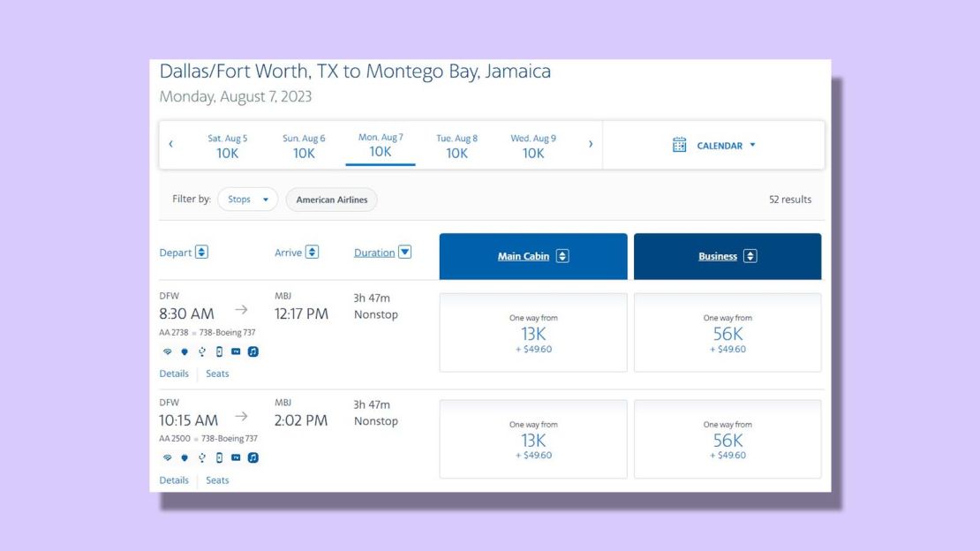Go to previous dates with left chevron

click(x=170, y=144)
